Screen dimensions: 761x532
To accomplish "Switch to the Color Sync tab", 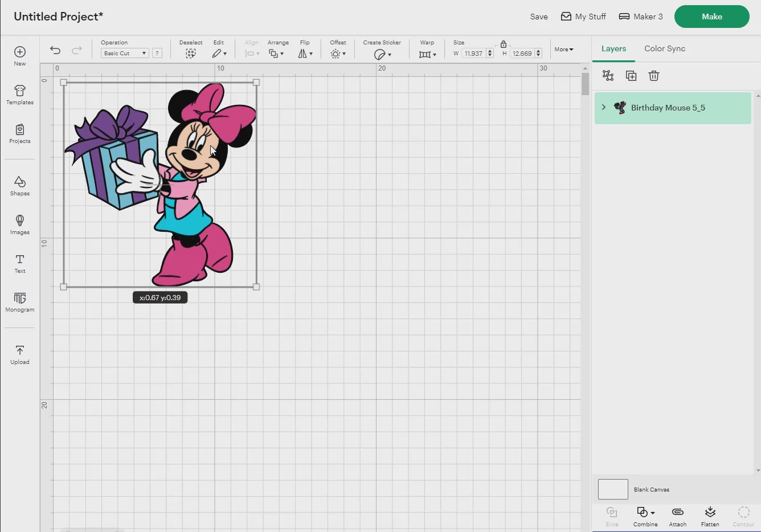I will (665, 48).
